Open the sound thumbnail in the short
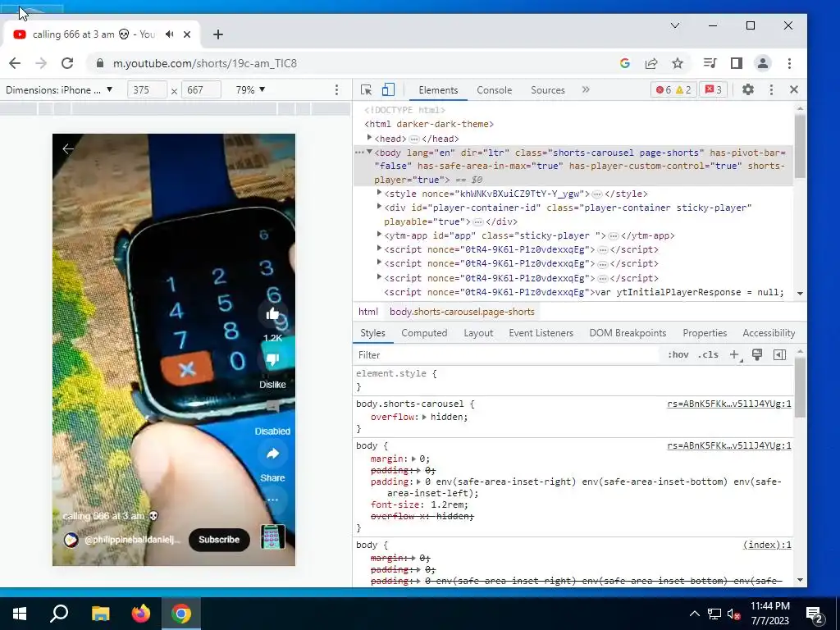840x630 pixels. tap(272, 536)
